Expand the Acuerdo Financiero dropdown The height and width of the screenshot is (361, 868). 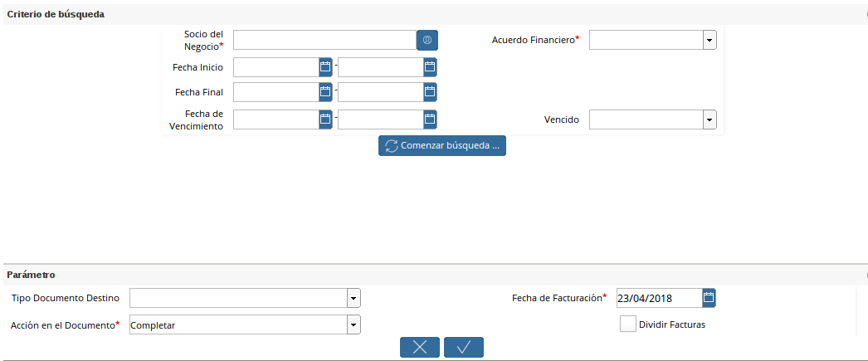tap(710, 40)
